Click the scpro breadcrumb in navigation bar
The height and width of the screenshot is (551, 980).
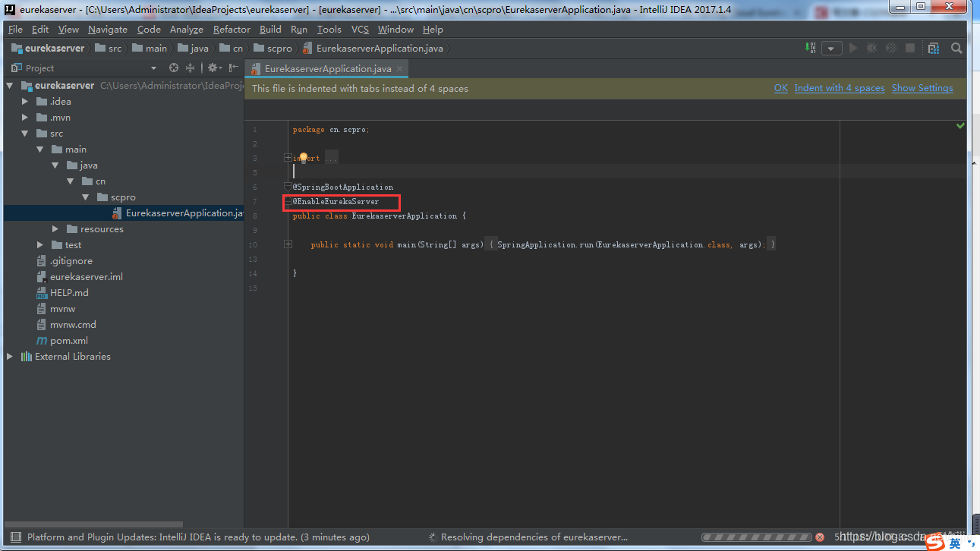pyautogui.click(x=273, y=48)
